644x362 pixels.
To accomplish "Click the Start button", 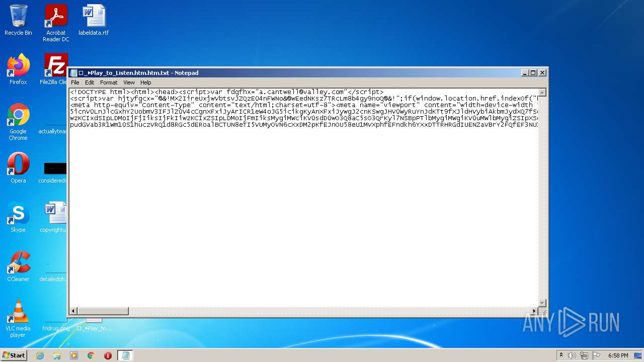I will coord(14,355).
